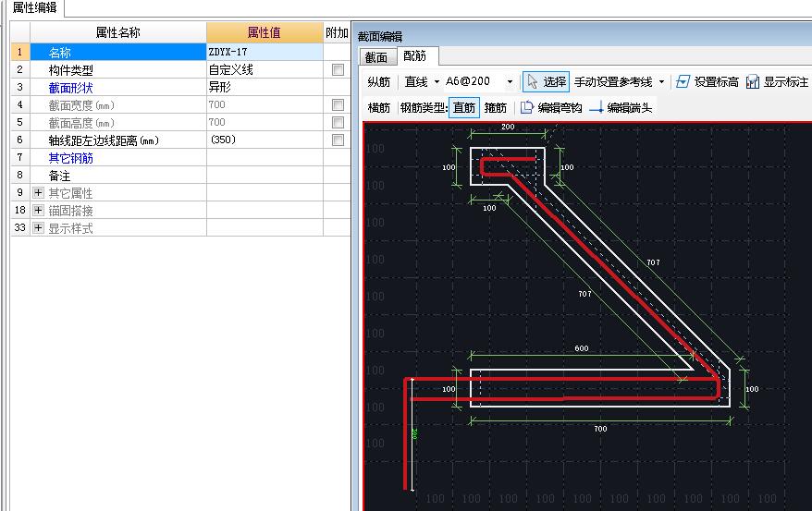The image size is (812, 511).
Task: Click the 横筋 toolbar label
Action: [x=378, y=107]
